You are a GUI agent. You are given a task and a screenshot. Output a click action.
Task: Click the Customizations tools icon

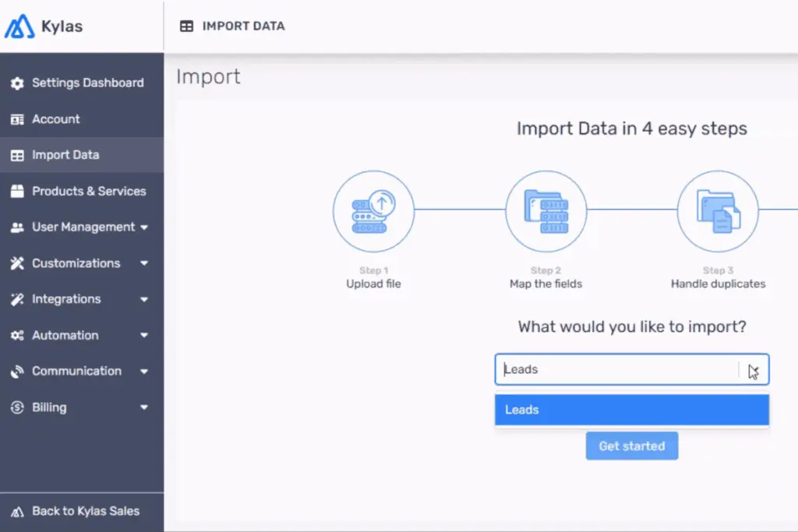click(x=17, y=263)
